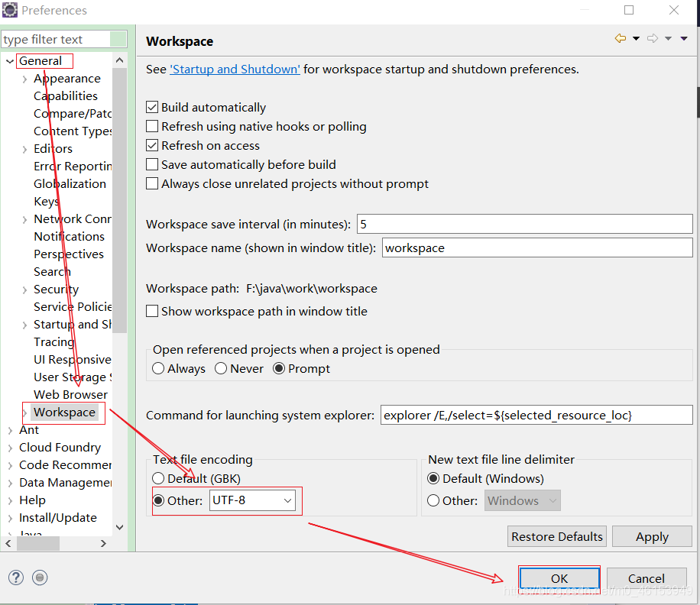Viewport: 700px width, 605px height.
Task: Expand the Help tree node
Action: (x=10, y=500)
